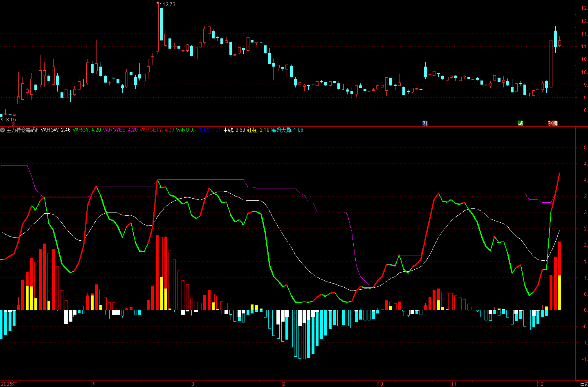Click the yellow 红柱: 2.10 label
588x387 pixels.
[258, 130]
